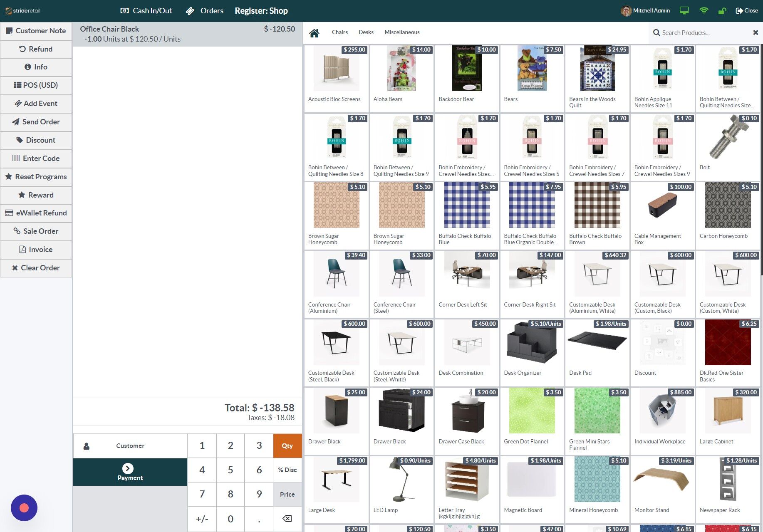Click the customer person icon
This screenshot has width=763, height=532.
pyautogui.click(x=87, y=446)
